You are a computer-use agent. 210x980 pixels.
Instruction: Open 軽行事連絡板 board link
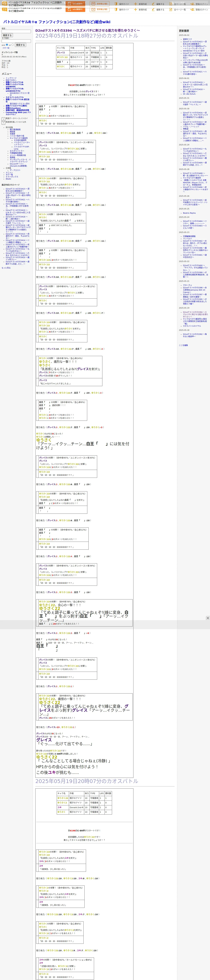15,129
